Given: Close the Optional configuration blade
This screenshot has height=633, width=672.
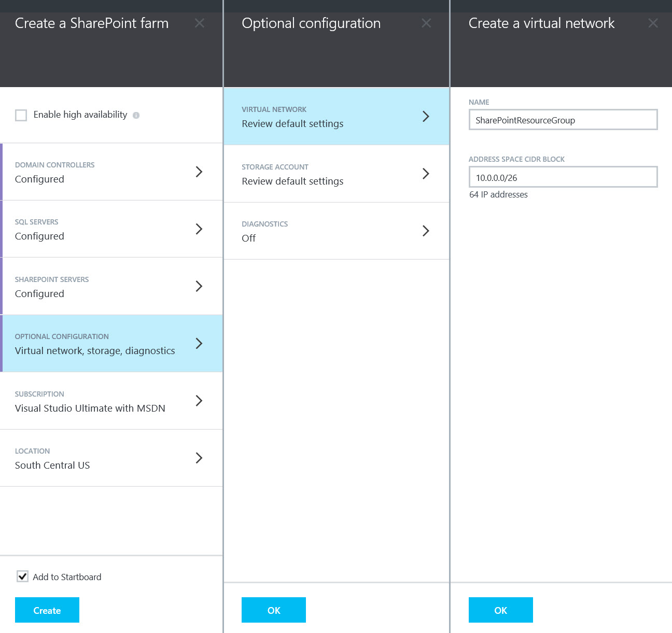Looking at the screenshot, I should 426,23.
